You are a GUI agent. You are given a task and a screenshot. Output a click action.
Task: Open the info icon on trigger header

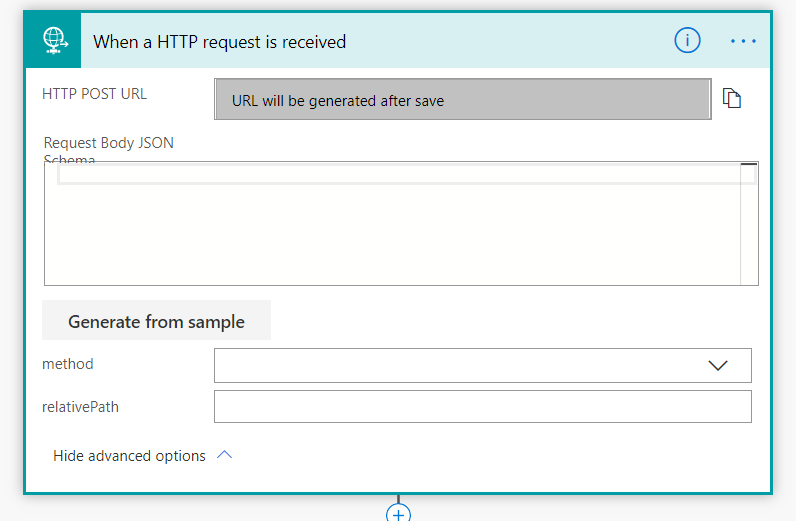click(x=687, y=41)
